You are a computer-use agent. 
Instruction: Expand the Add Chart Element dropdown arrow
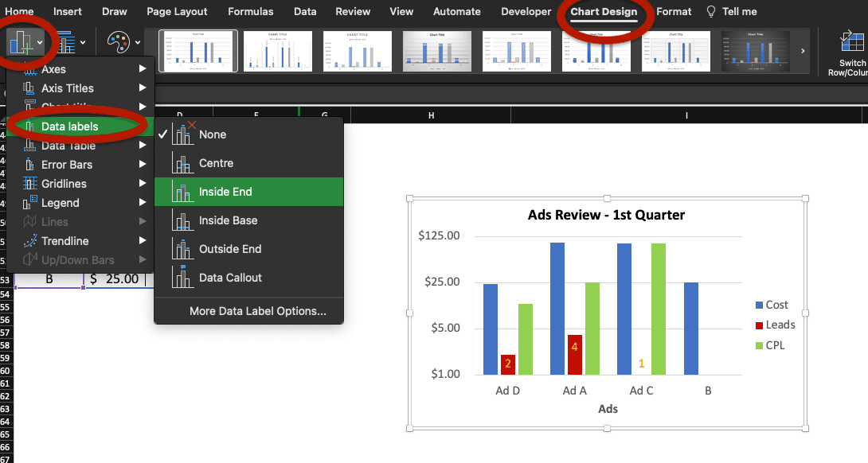point(37,44)
